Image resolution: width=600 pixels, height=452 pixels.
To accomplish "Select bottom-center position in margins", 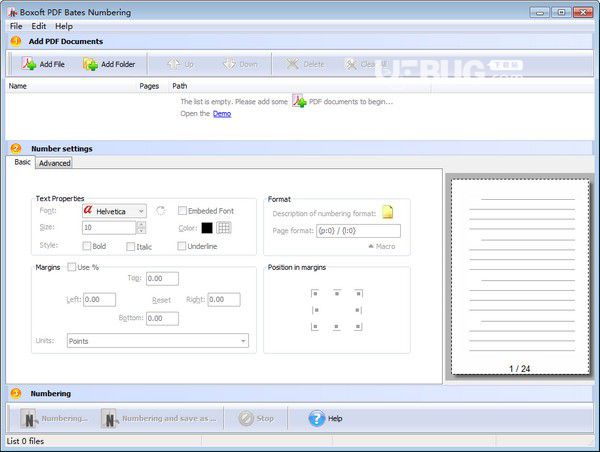I will click(x=336, y=326).
